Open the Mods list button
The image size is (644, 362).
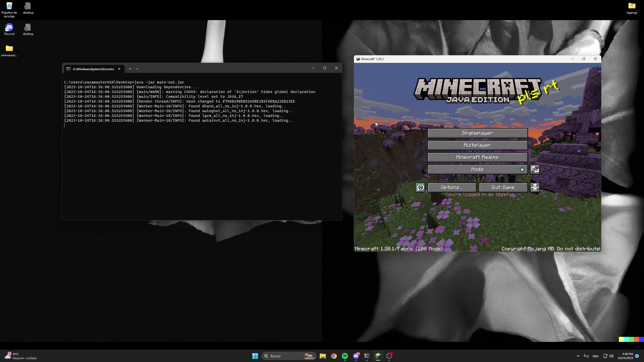click(x=477, y=169)
